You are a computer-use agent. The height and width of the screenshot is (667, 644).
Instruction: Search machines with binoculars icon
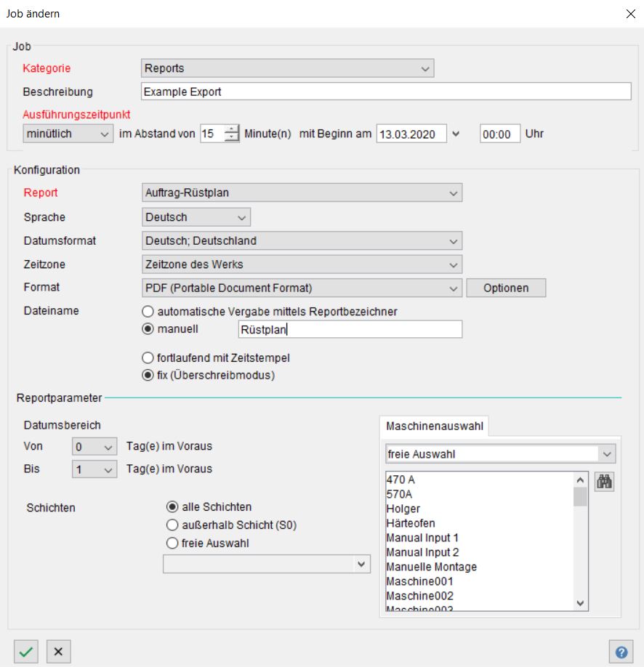click(604, 482)
